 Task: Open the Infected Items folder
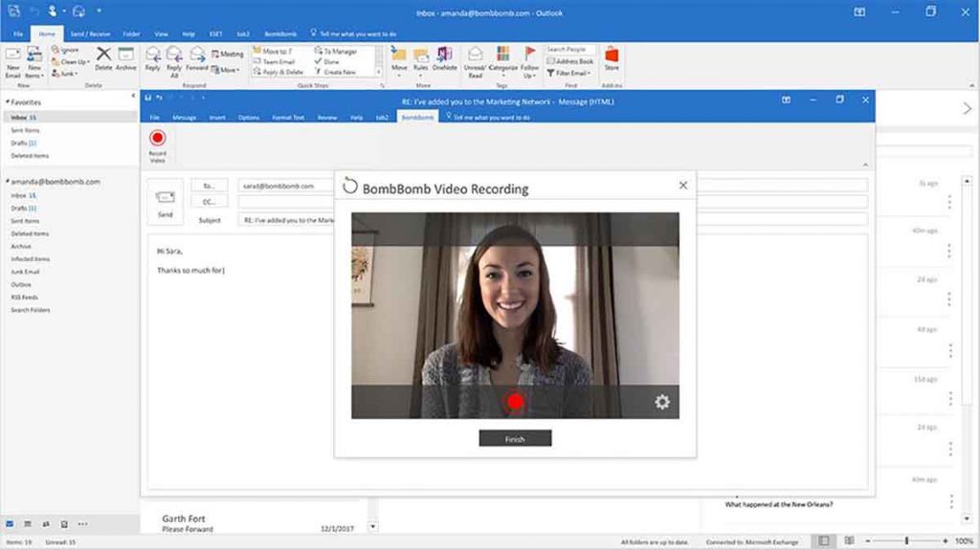30,259
